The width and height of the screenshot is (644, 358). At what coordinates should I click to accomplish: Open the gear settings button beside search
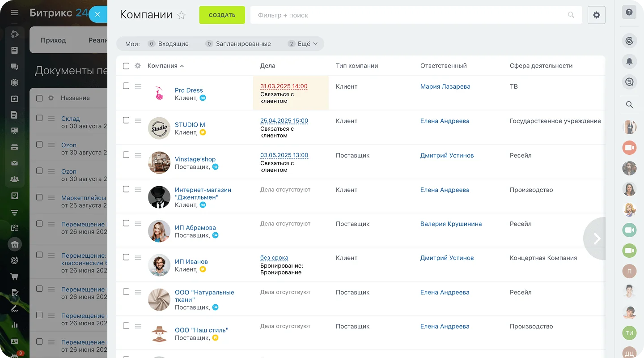(x=596, y=15)
